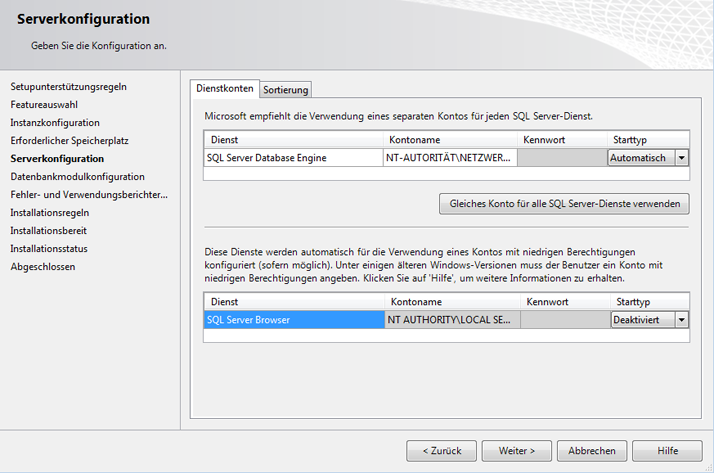Switch to the Dienstkonten tab
The height and width of the screenshot is (473, 714).
224,88
